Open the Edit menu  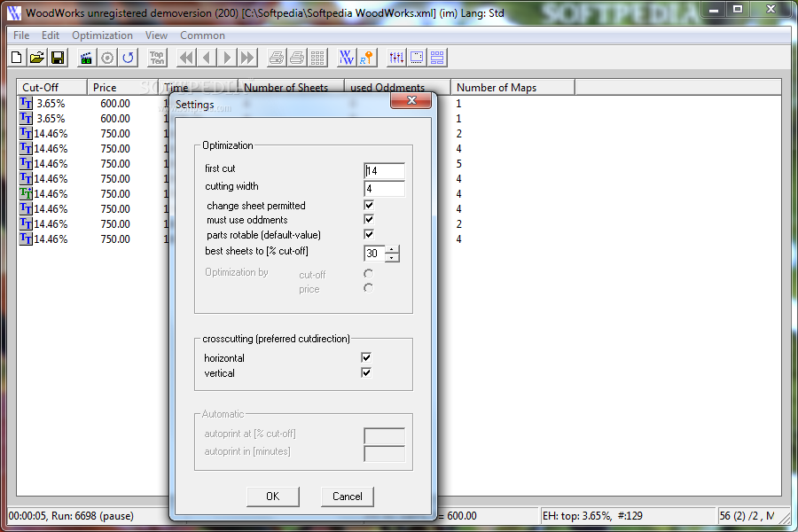click(x=51, y=35)
